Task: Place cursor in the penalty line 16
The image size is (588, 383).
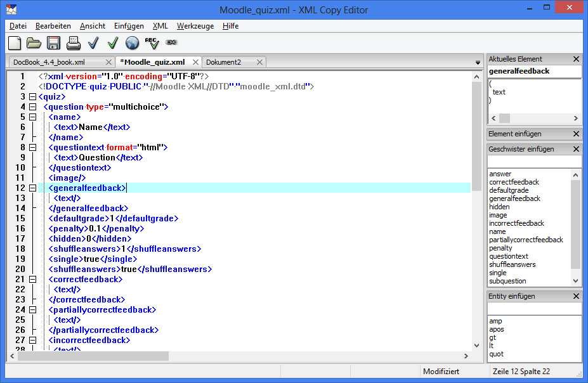Action: point(96,229)
